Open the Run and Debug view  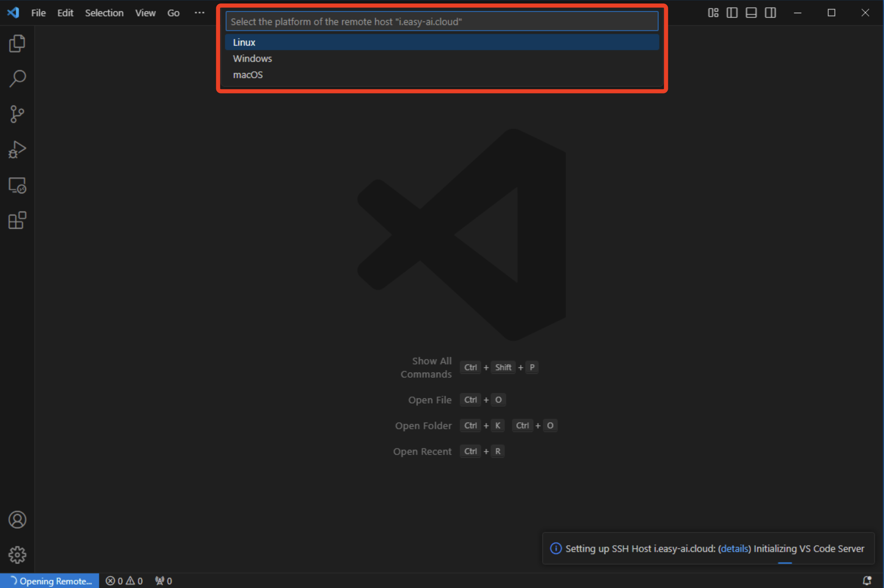[x=17, y=149]
